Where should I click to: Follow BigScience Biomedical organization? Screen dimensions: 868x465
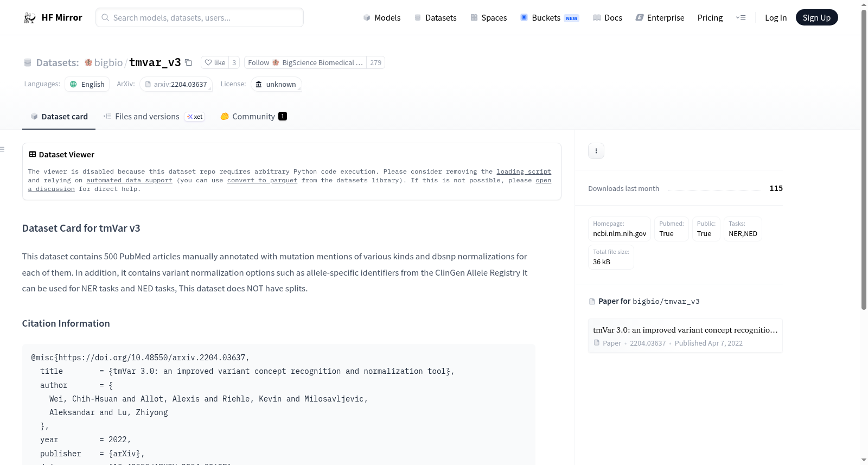click(305, 63)
